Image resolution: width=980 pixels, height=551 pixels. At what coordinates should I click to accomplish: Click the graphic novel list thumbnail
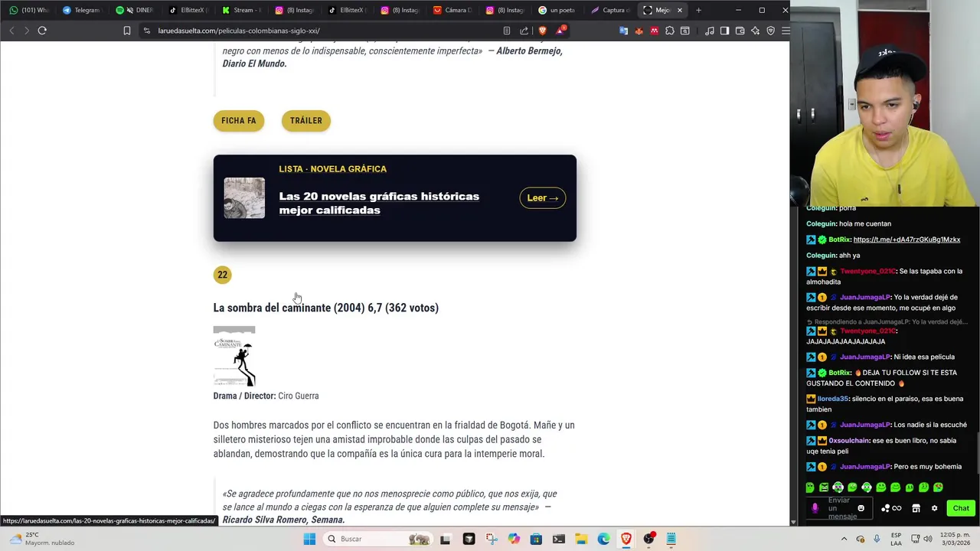coord(244,197)
